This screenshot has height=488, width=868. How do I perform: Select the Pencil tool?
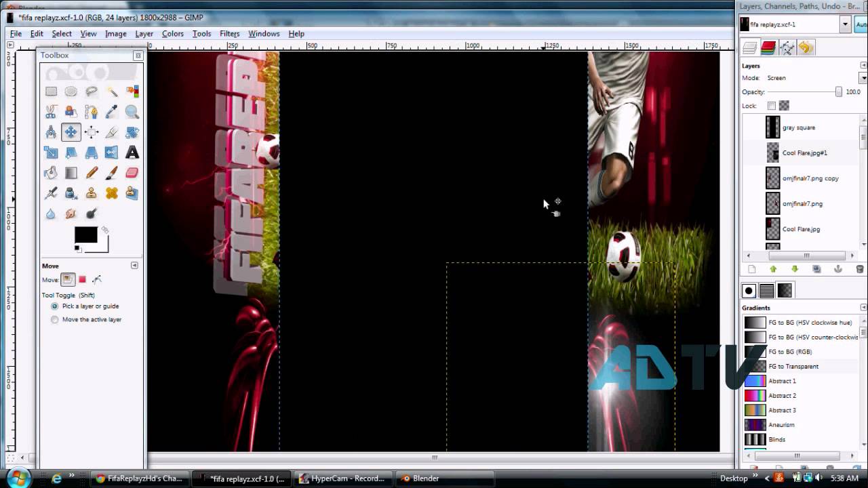click(92, 173)
